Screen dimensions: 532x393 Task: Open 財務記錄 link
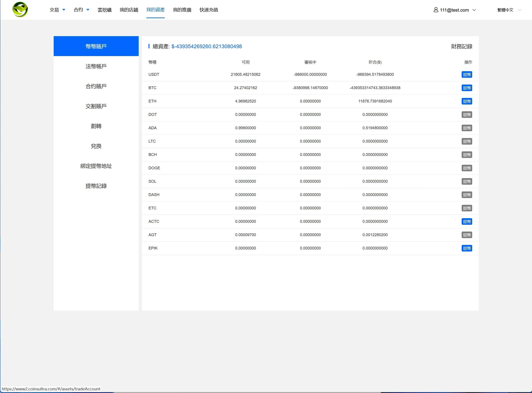(461, 46)
